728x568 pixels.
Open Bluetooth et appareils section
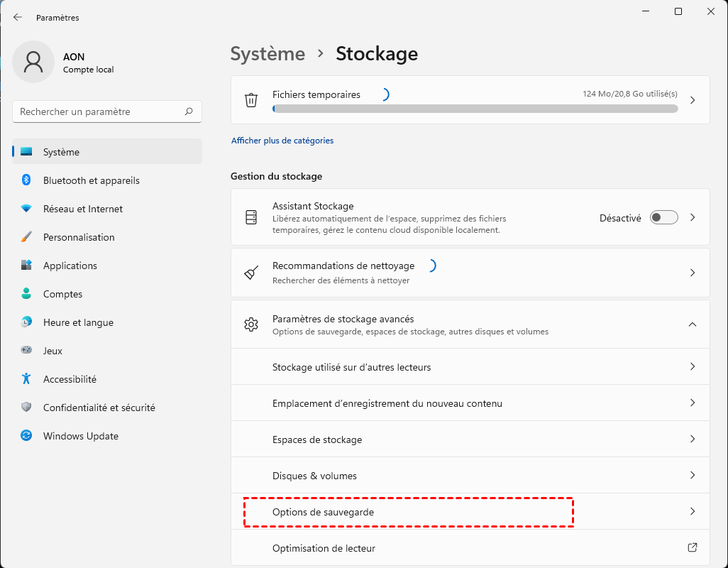pos(91,180)
